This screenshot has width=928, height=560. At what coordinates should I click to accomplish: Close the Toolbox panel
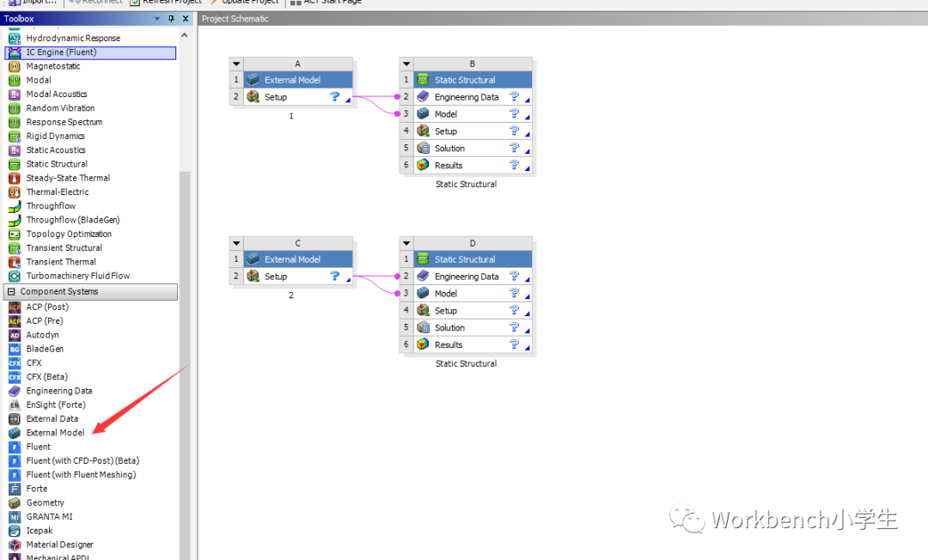click(186, 19)
